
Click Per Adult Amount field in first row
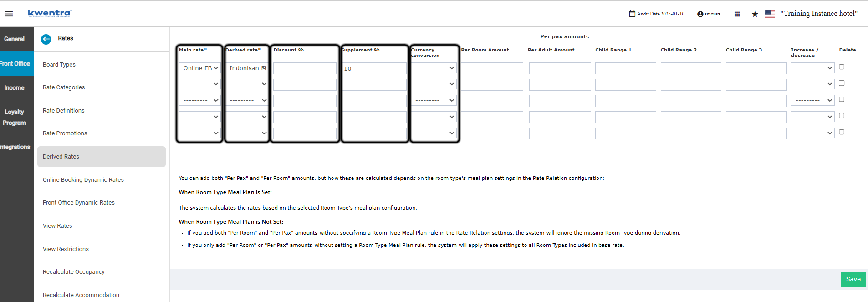point(560,68)
